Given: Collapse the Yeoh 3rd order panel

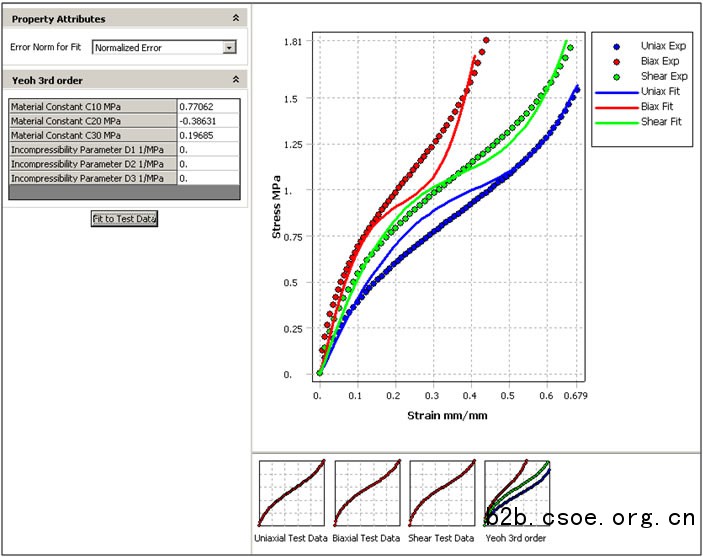Looking at the screenshot, I should [235, 80].
